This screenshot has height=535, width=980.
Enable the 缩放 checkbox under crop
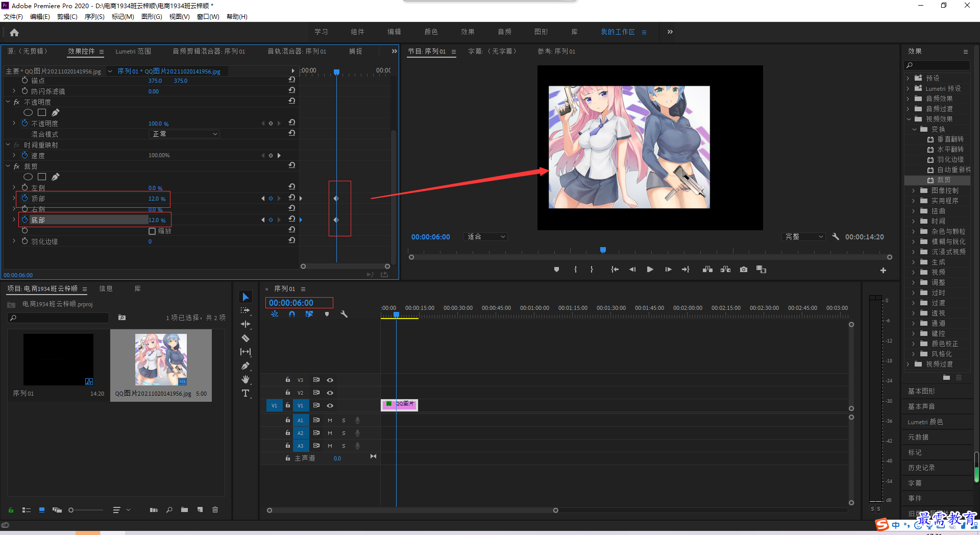coord(152,231)
